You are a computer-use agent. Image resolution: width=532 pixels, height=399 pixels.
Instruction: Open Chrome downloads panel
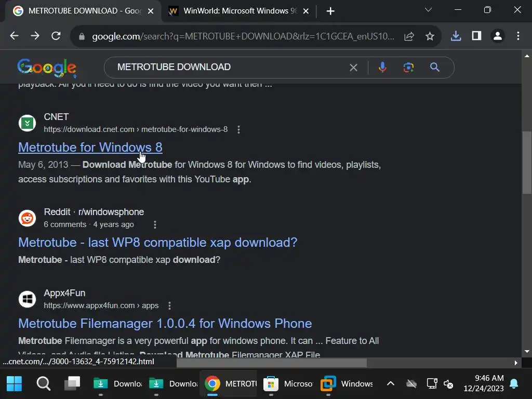click(x=456, y=36)
